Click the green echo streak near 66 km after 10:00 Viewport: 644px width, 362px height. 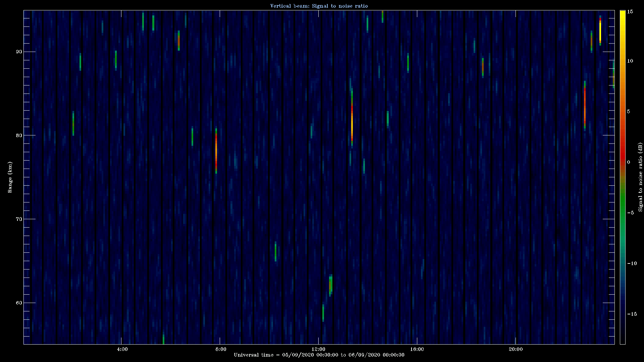(275, 251)
